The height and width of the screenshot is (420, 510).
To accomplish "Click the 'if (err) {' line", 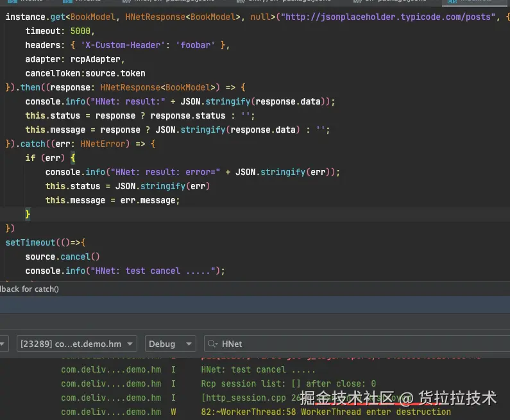I will tap(51, 158).
